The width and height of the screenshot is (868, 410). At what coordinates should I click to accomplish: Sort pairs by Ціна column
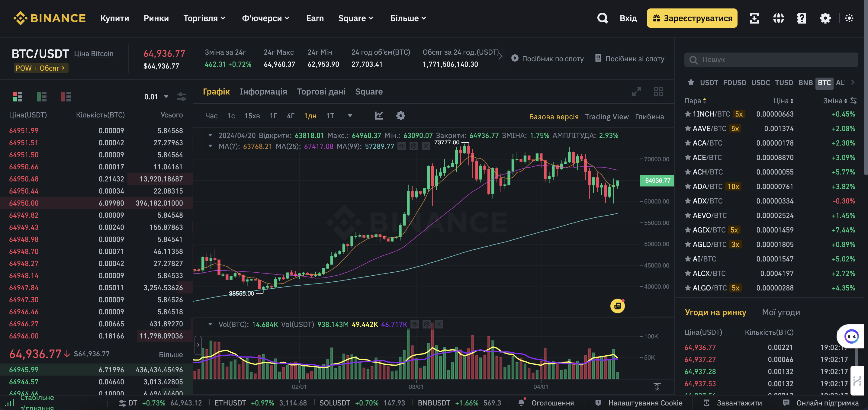pos(783,101)
